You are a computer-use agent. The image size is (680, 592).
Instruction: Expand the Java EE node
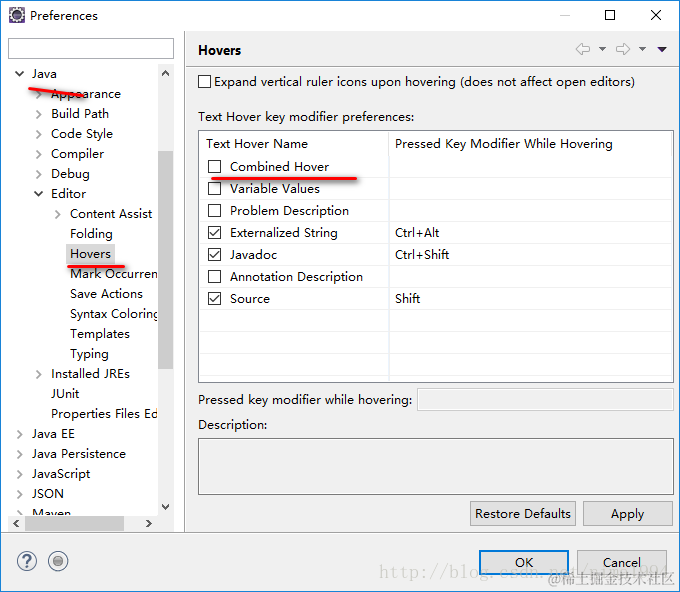pos(20,434)
